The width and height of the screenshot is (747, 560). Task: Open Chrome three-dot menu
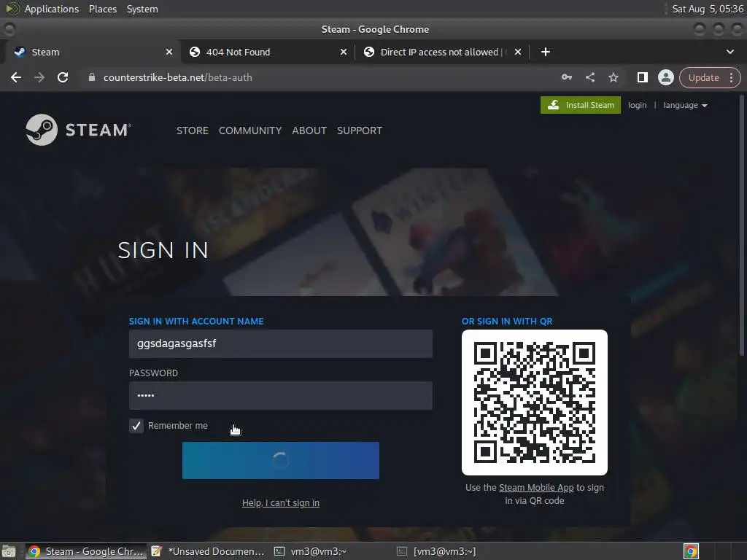(x=731, y=77)
